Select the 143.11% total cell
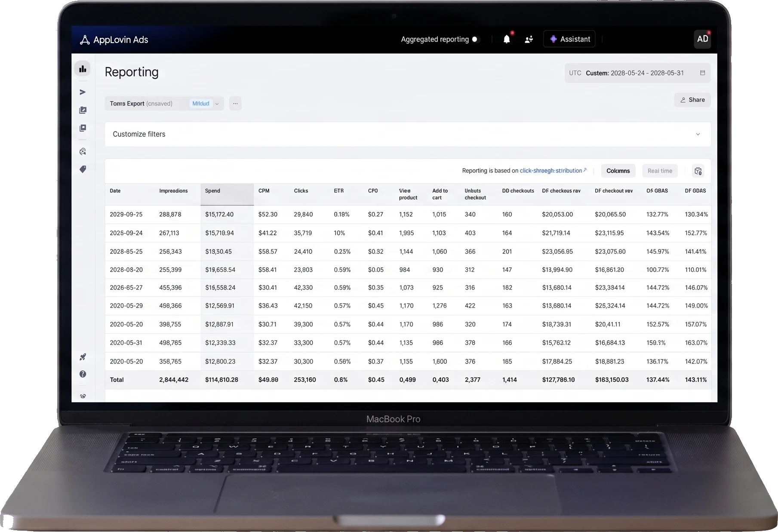778x532 pixels. coord(695,380)
